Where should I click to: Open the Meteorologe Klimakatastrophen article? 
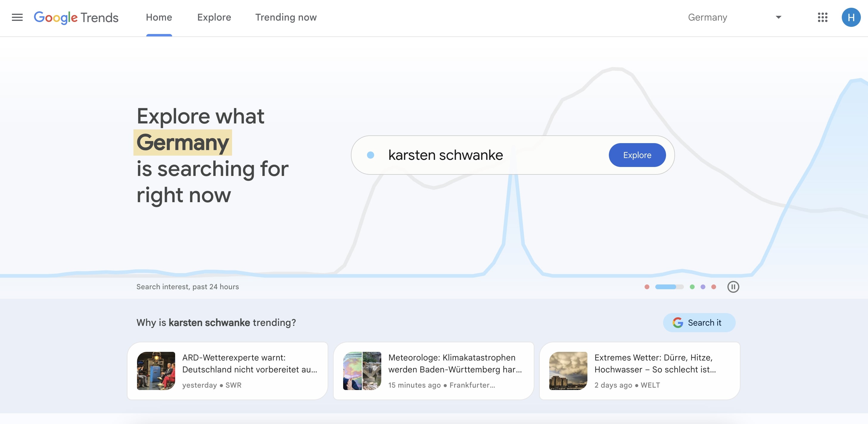434,371
